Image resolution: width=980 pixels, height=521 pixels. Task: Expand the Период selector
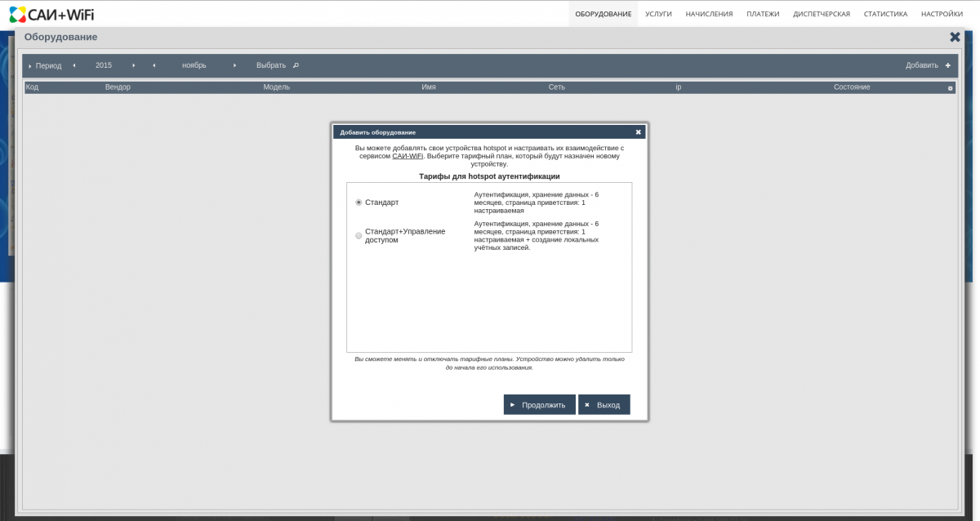tap(45, 65)
